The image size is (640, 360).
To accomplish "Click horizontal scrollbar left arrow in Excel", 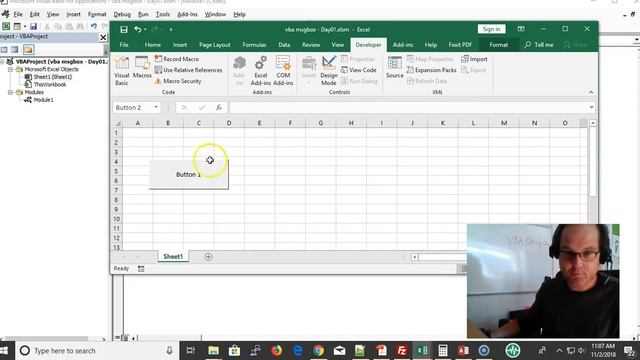I will [414, 257].
